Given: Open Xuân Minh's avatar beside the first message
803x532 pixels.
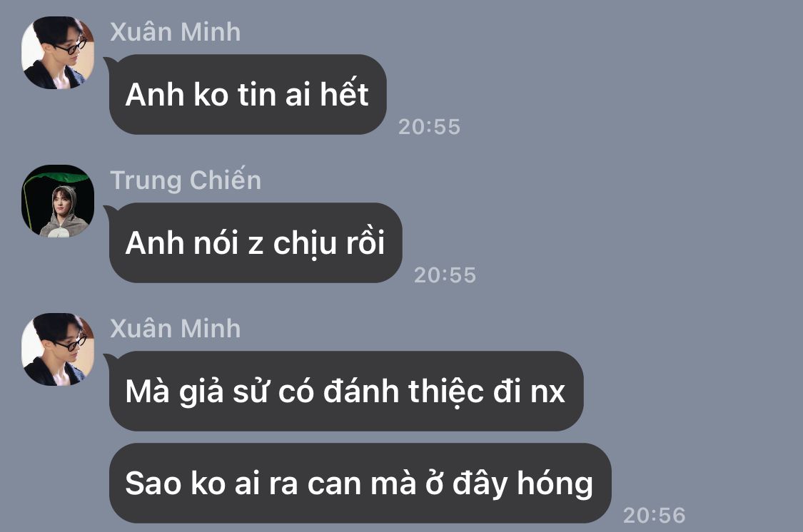Looking at the screenshot, I should (58, 53).
